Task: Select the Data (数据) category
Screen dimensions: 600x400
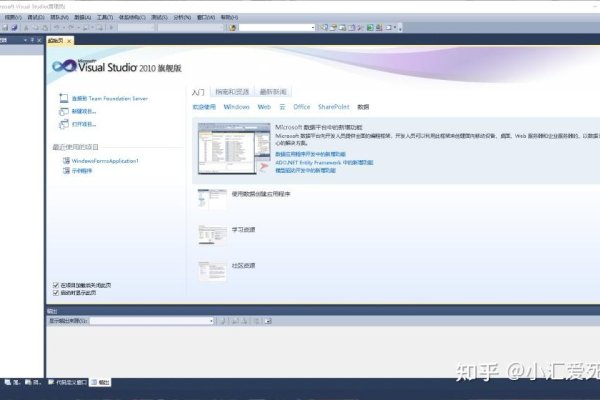Action: (x=363, y=107)
